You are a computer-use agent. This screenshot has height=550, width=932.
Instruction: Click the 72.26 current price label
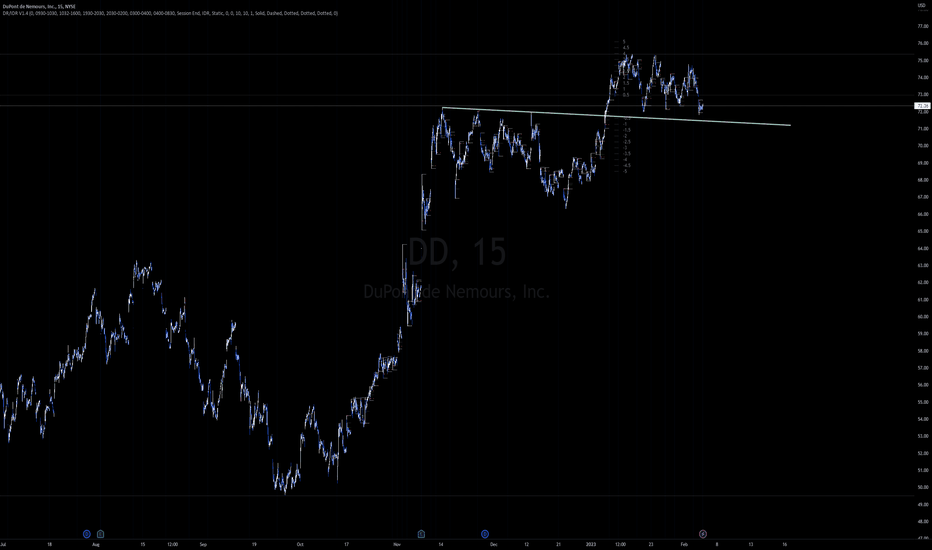(922, 106)
